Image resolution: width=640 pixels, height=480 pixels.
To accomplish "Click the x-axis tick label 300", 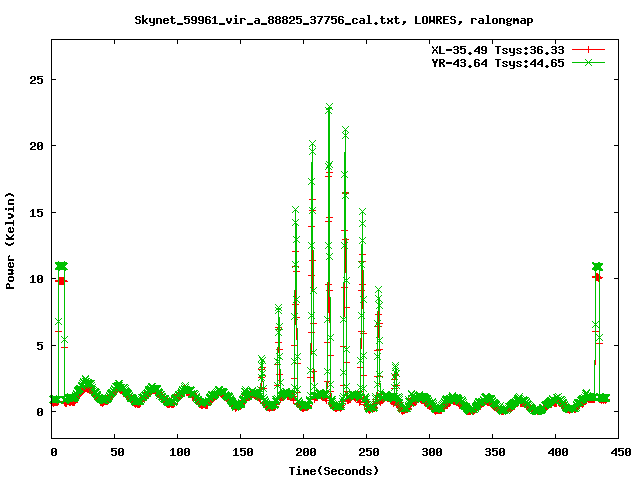I will click(432, 452).
